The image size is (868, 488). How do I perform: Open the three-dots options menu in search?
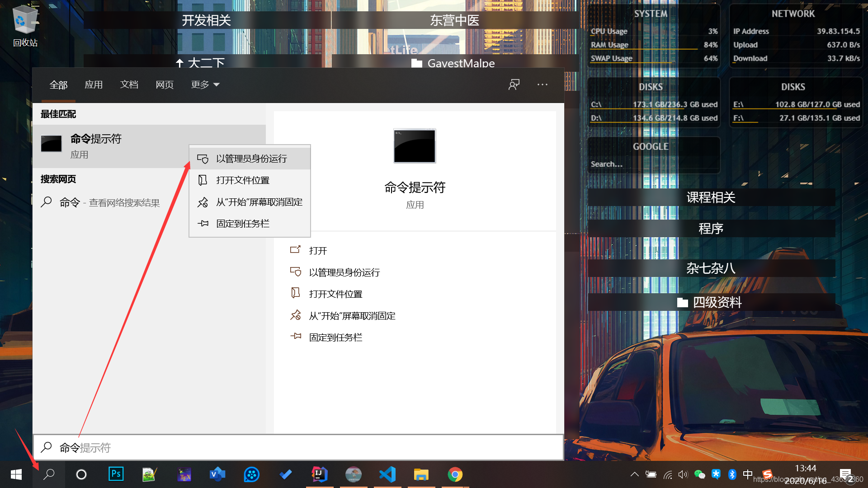[542, 84]
